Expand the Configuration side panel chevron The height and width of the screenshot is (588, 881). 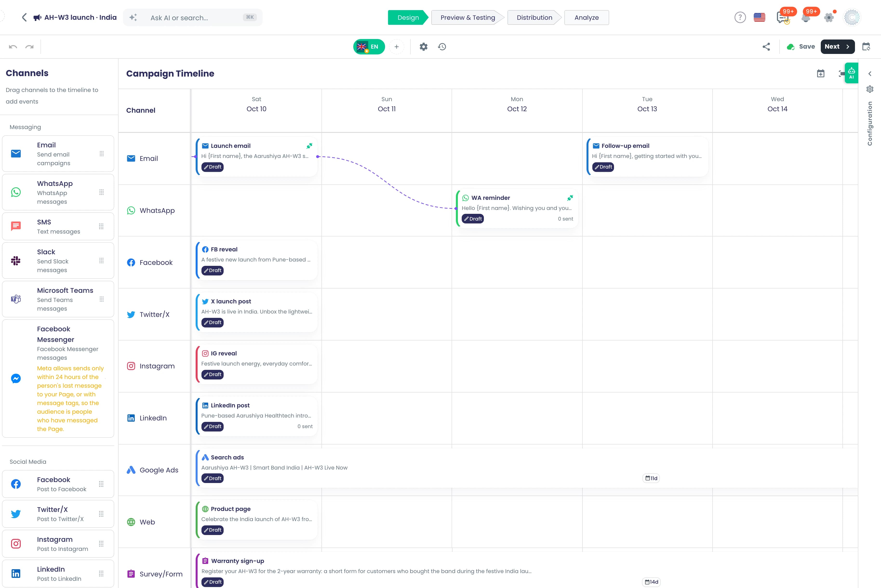pyautogui.click(x=870, y=73)
